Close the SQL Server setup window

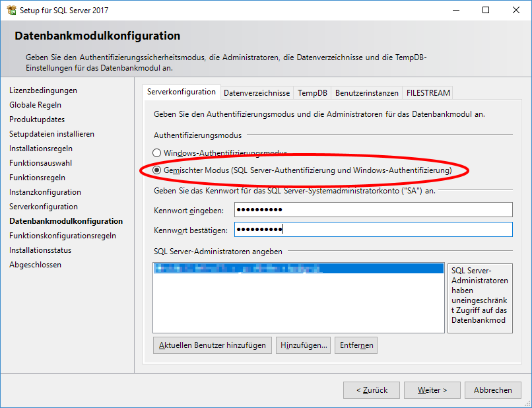pos(515,10)
